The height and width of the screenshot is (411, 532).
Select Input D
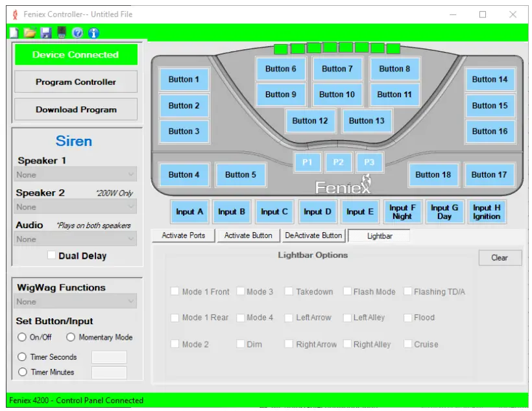(317, 212)
